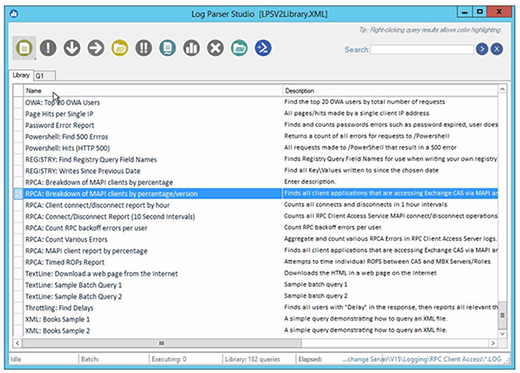Click description 'Count RPC backoff errors per user.'
This screenshot has width=520, height=373.
[x=333, y=227]
